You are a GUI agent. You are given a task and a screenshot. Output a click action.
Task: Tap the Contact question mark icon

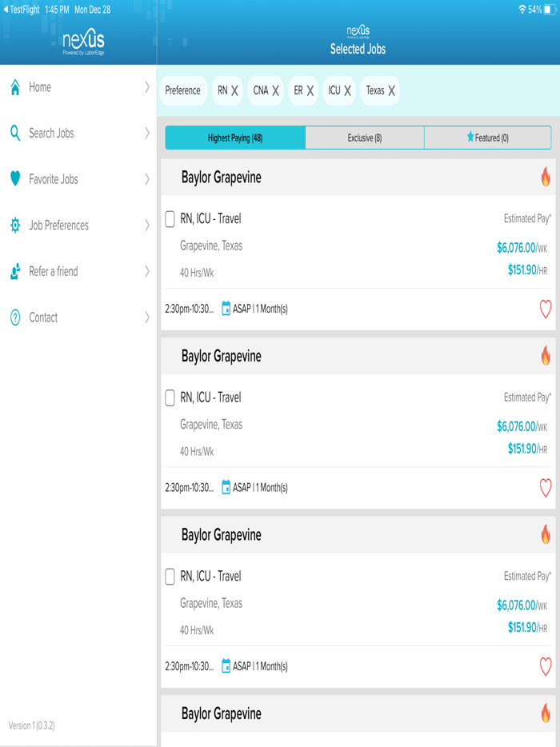(14, 318)
